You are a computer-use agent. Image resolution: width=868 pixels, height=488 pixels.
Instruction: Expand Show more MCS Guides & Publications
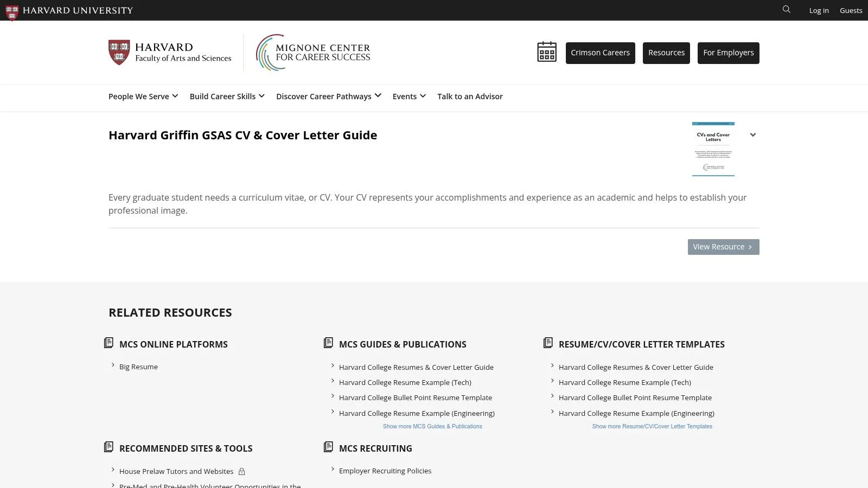click(x=432, y=426)
